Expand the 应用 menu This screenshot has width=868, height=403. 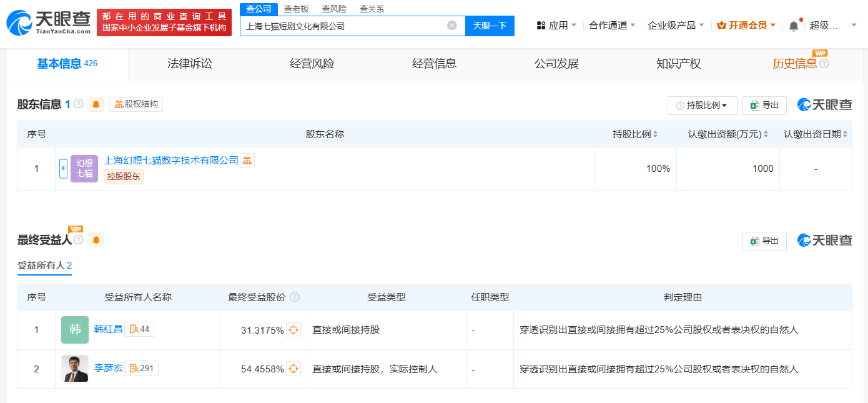point(556,26)
